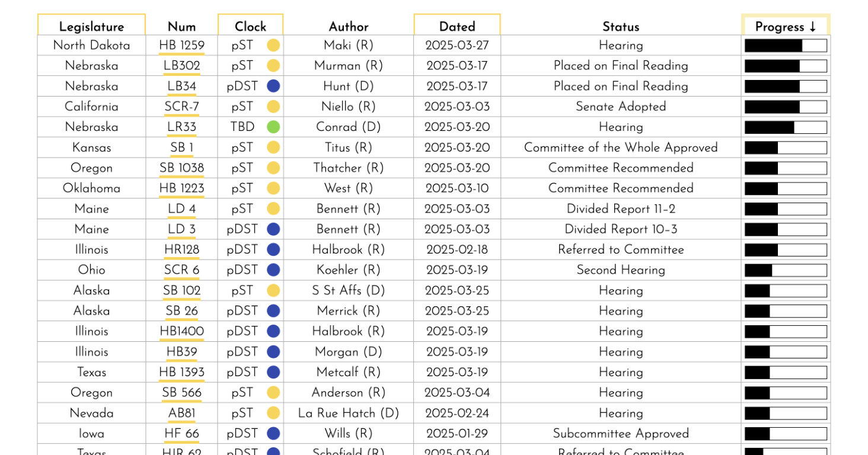The height and width of the screenshot is (455, 868).
Task: Click the Status column header
Action: (621, 27)
